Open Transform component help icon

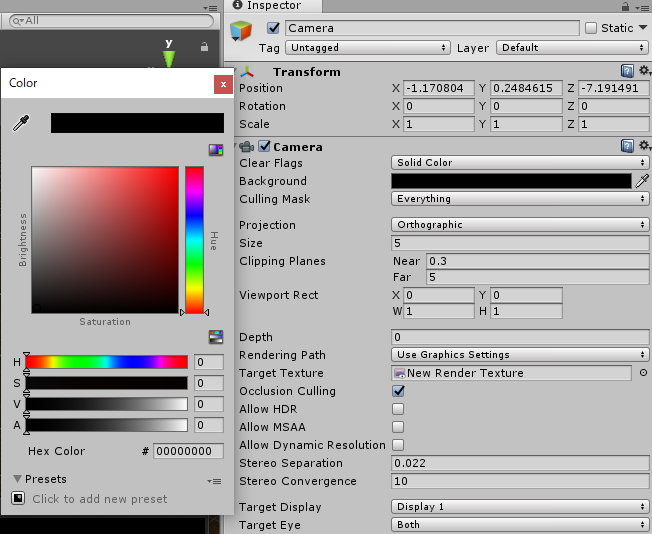(627, 71)
